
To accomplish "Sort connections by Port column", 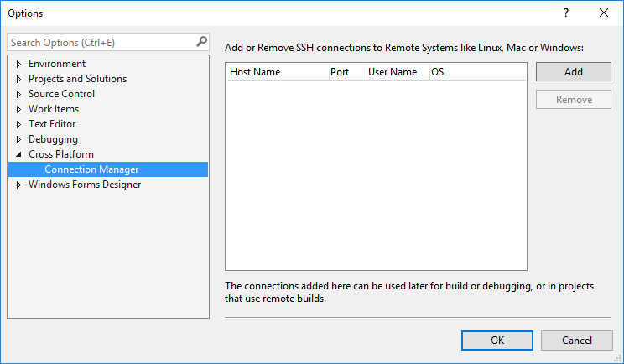I will pos(346,72).
